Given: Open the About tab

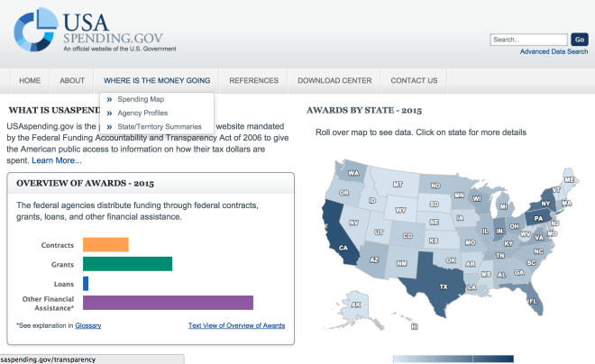Looking at the screenshot, I should [x=72, y=80].
